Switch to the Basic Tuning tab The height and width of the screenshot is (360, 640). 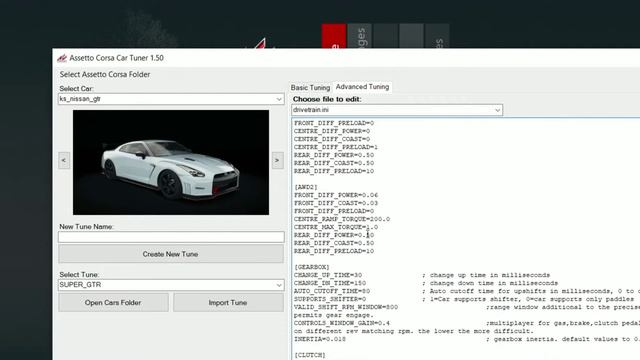[310, 87]
